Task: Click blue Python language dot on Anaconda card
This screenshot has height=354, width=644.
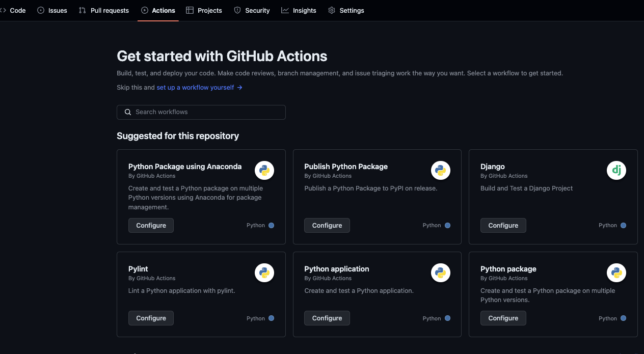Action: click(x=271, y=225)
